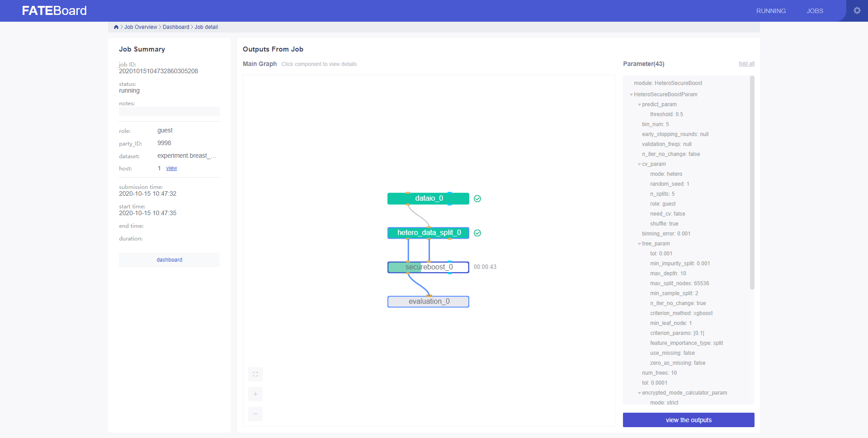Click mode: hetero parameter
Image resolution: width=868 pixels, height=438 pixels.
666,174
